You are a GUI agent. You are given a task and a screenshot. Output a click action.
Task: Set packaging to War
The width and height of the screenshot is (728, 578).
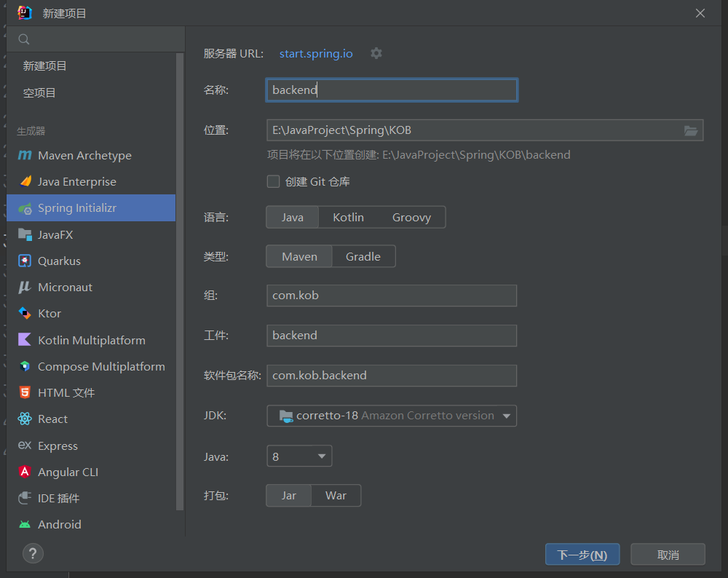[336, 495]
